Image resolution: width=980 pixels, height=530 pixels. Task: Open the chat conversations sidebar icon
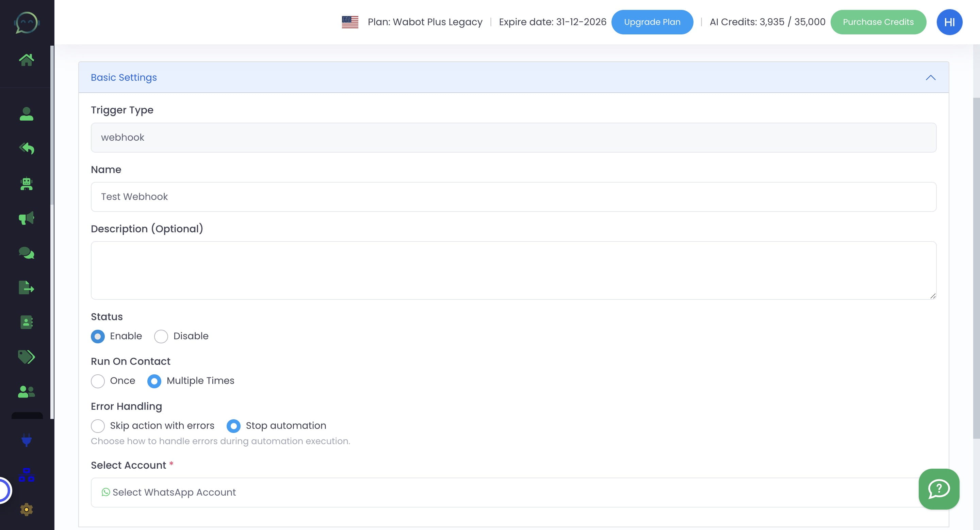pos(26,253)
